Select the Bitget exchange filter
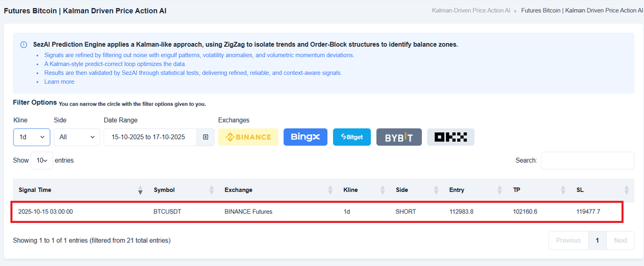644x266 pixels. [352, 137]
